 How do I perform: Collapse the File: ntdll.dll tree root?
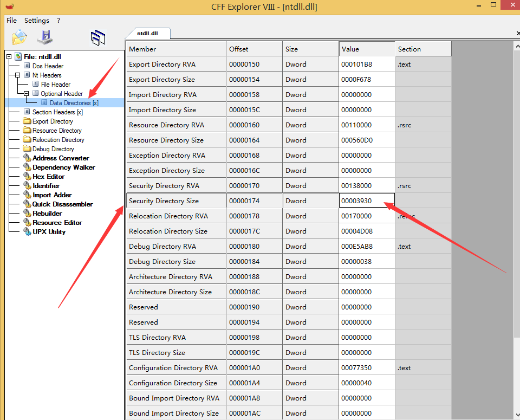tap(9, 57)
